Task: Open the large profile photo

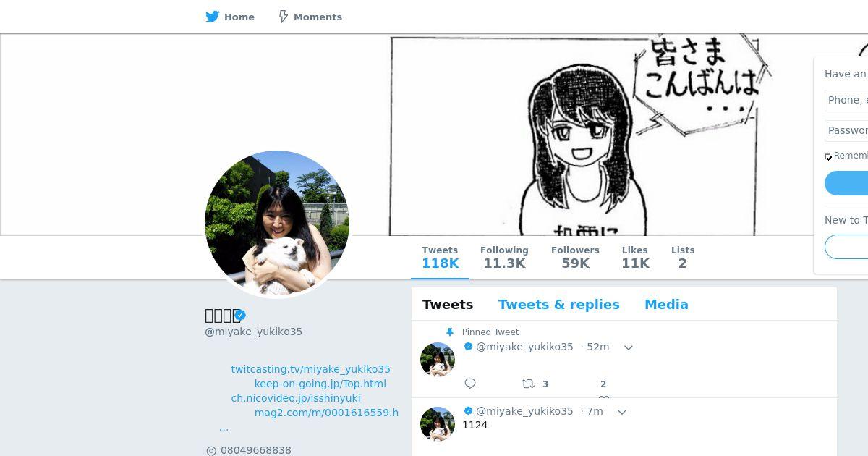Action: [x=277, y=223]
